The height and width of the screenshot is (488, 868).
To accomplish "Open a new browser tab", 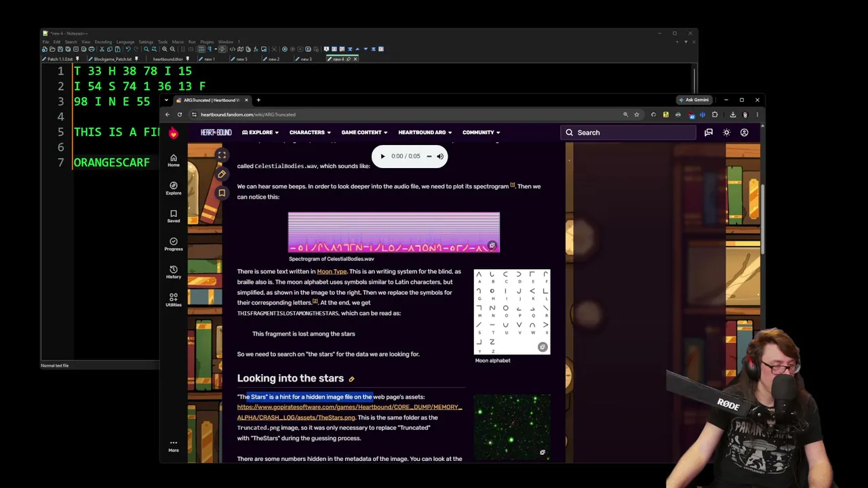I will [x=258, y=100].
